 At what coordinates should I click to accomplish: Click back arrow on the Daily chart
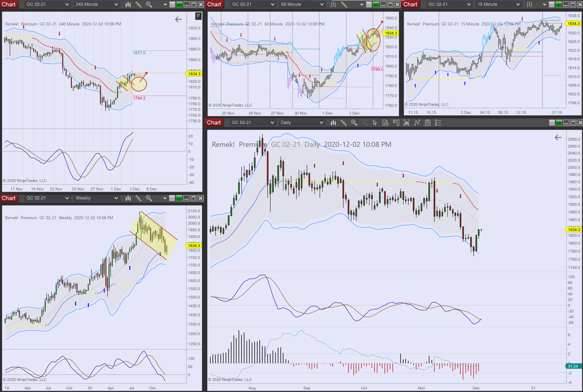[x=558, y=138]
